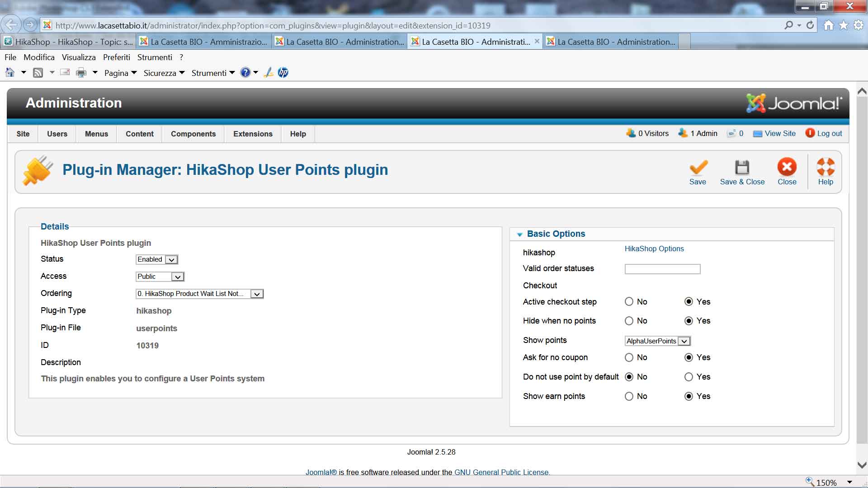Click the red Close icon
Image resolution: width=868 pixels, height=488 pixels.
787,167
